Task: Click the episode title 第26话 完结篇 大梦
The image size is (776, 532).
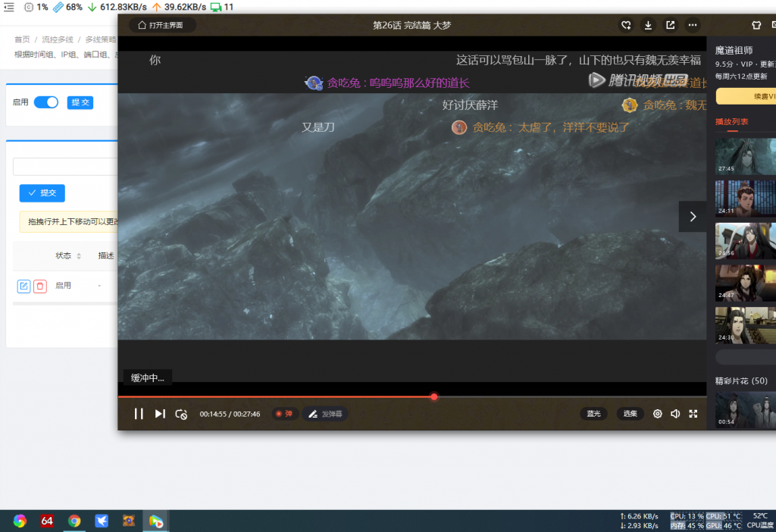Action: [411, 25]
